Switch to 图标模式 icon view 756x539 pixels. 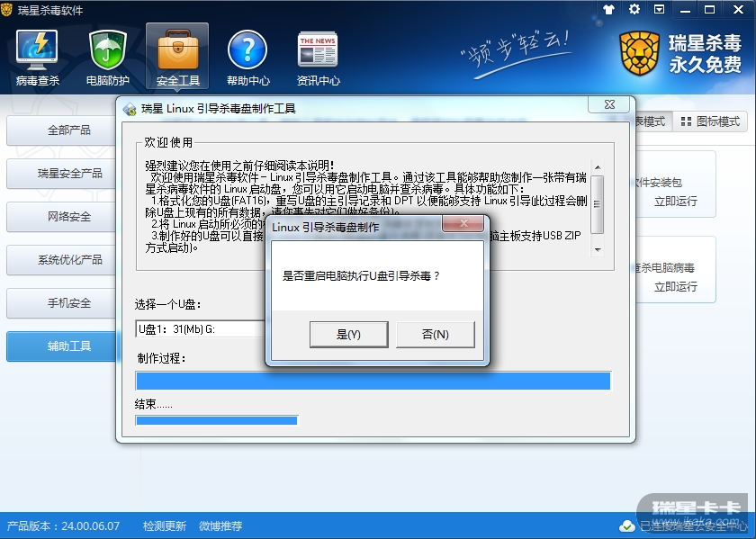pos(710,121)
